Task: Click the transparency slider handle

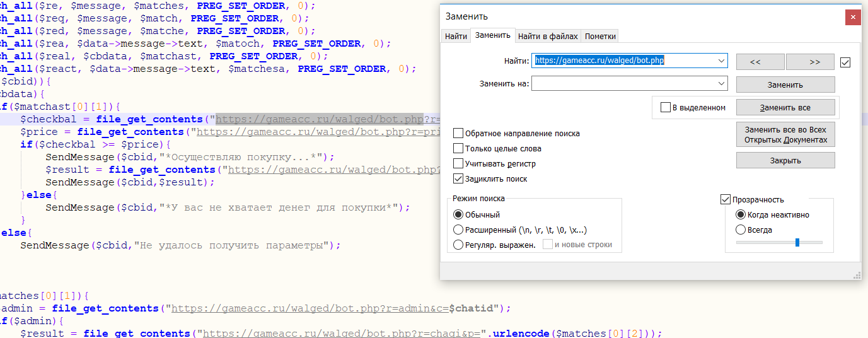Action: tap(797, 242)
